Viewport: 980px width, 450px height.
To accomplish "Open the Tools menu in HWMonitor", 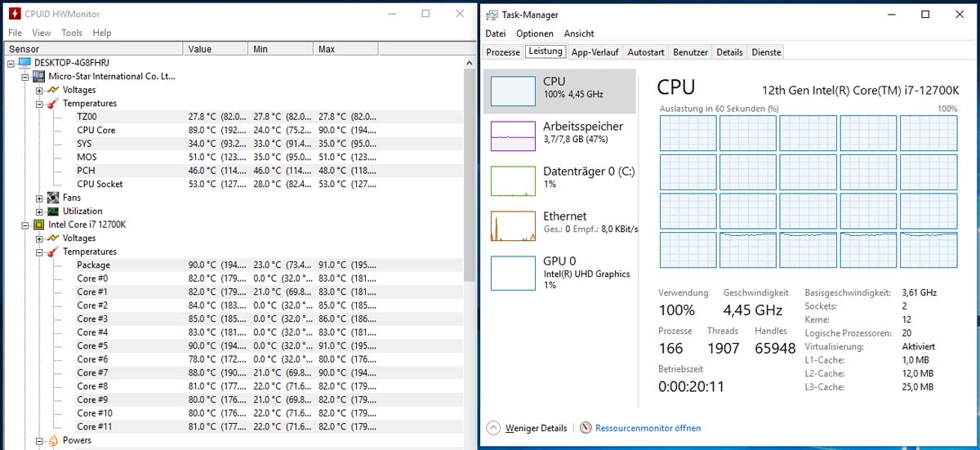I will (x=72, y=33).
